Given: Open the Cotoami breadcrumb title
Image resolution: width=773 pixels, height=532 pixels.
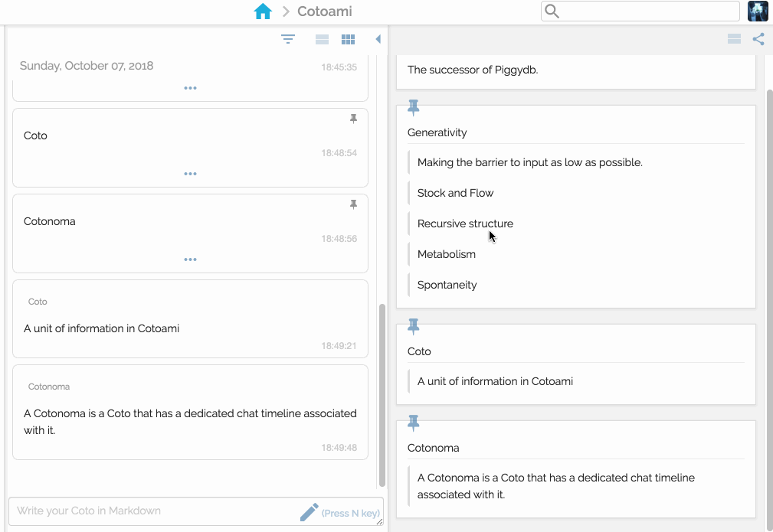Looking at the screenshot, I should pyautogui.click(x=324, y=11).
